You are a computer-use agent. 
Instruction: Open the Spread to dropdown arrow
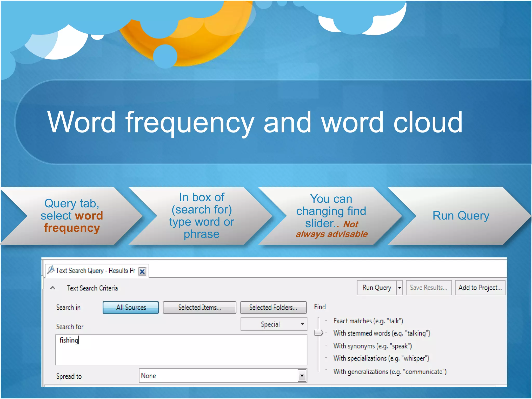pos(302,376)
